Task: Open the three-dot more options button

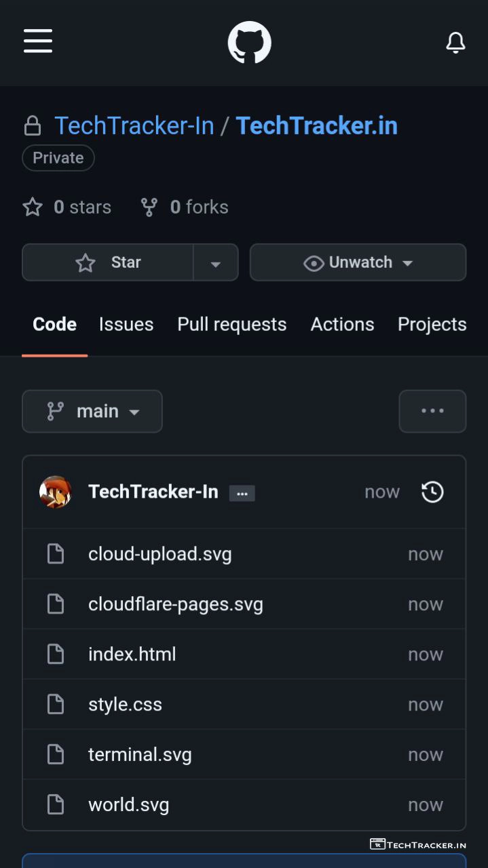Action: 432,411
